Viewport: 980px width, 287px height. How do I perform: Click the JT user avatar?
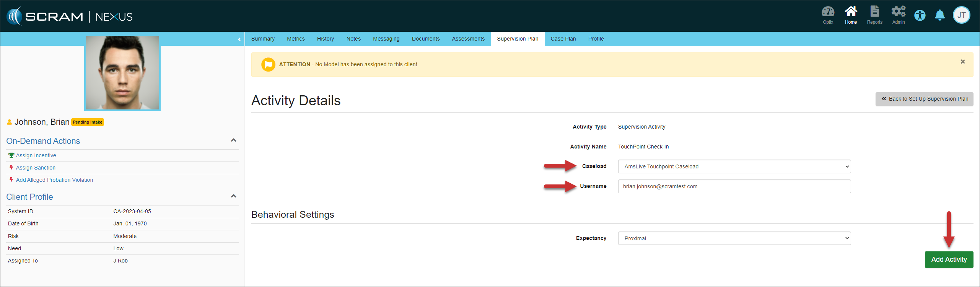coord(961,16)
